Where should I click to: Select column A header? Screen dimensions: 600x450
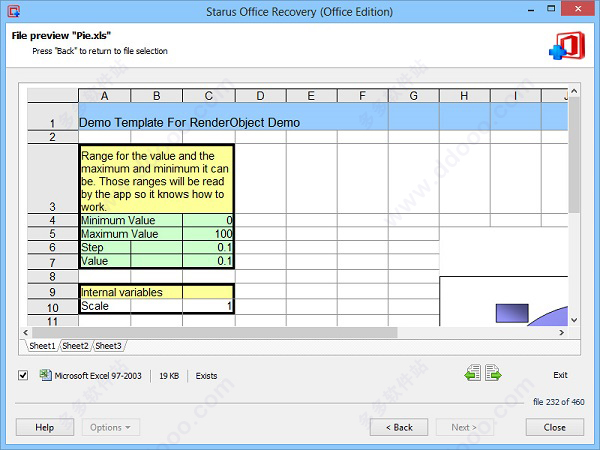point(104,96)
